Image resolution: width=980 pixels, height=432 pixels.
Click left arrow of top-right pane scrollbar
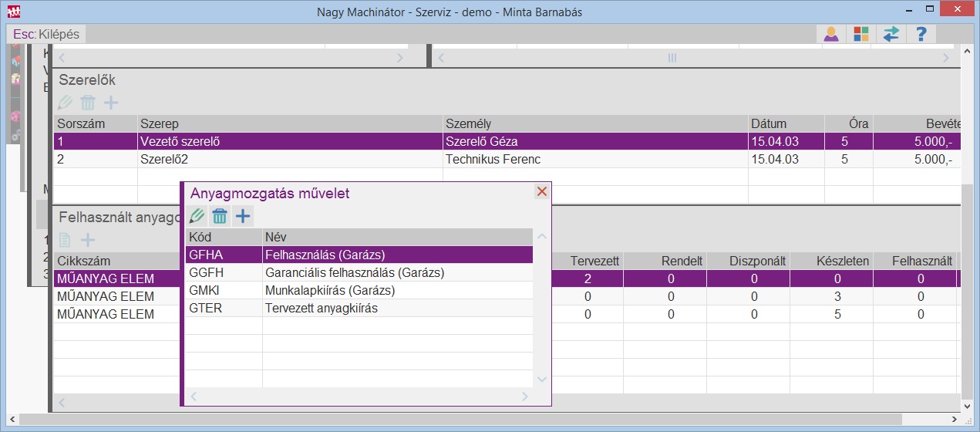click(442, 58)
